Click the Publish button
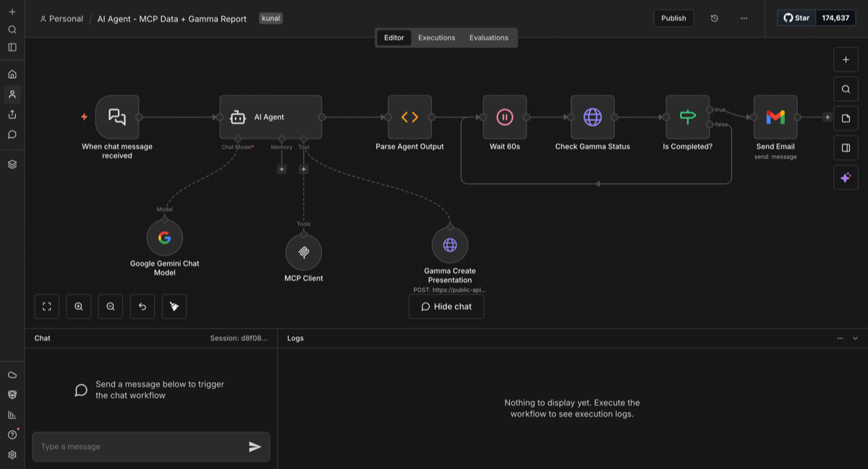 click(x=673, y=18)
